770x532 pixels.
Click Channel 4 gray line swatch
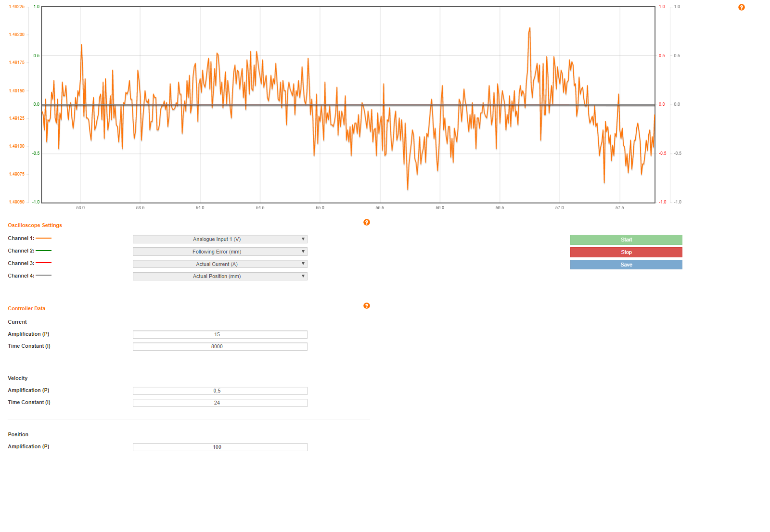point(43,276)
